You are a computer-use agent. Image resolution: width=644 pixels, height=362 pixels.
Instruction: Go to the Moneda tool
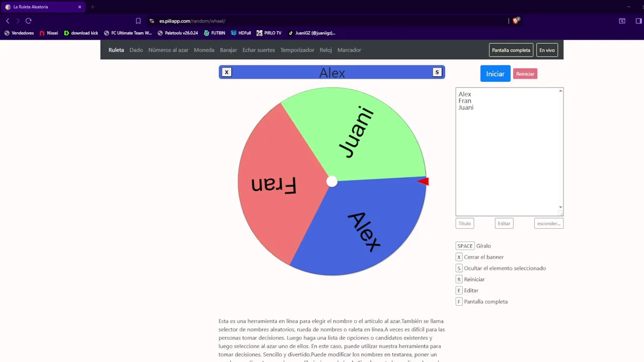204,50
